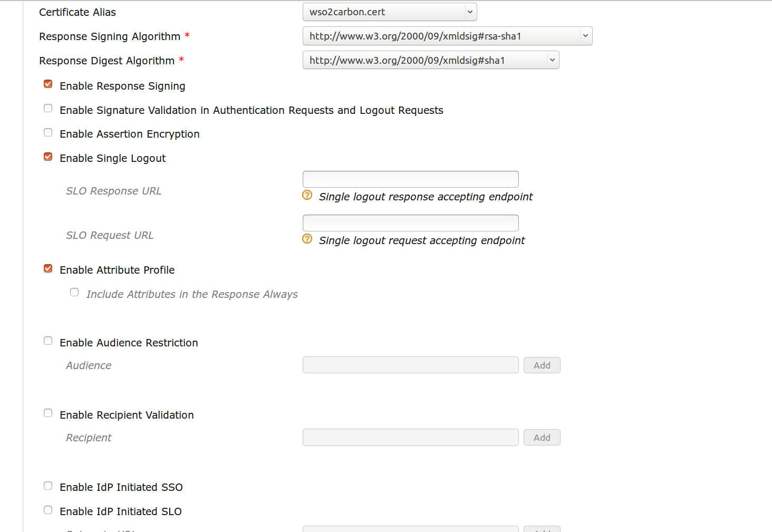Turn on Enable Audience Restriction
The width and height of the screenshot is (772, 532).
click(48, 341)
